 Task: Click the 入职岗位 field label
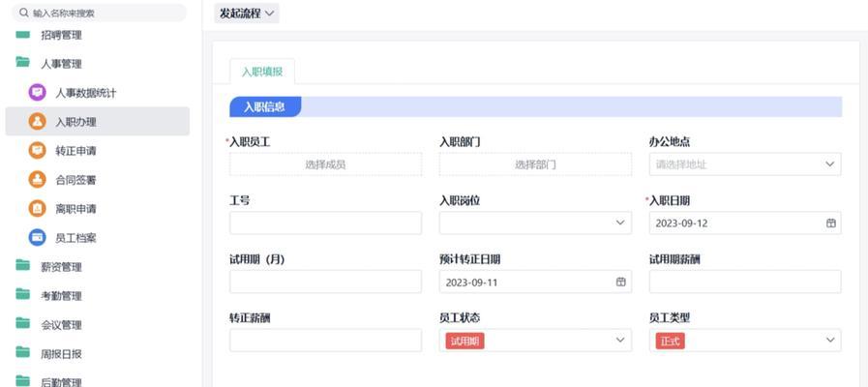tap(460, 200)
